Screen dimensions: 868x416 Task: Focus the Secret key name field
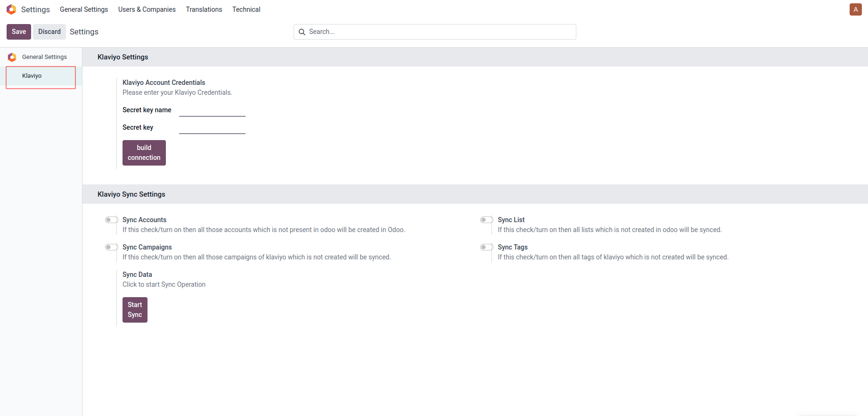tap(212, 110)
